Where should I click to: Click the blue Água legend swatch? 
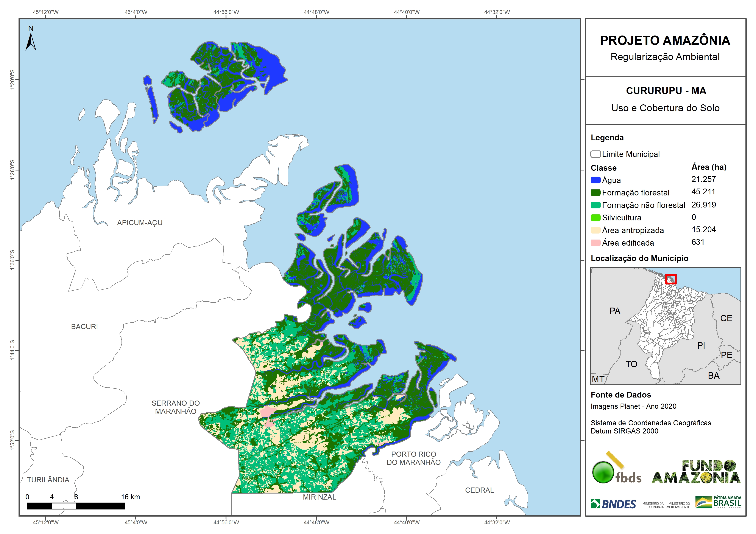(x=595, y=180)
